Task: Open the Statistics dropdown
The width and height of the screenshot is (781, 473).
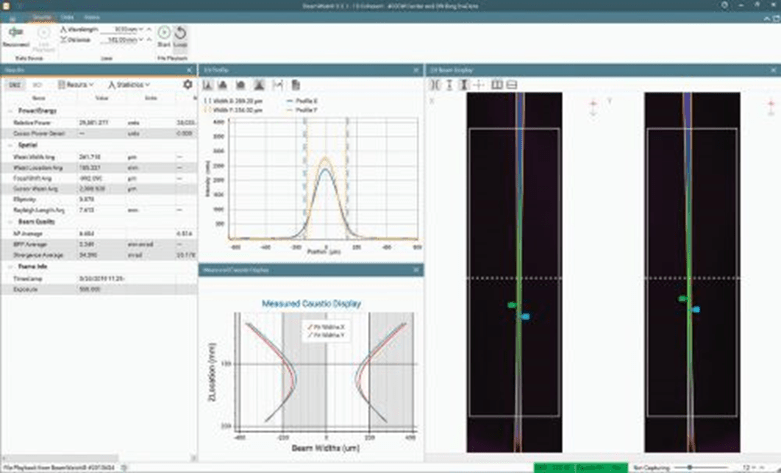Action: [126, 85]
